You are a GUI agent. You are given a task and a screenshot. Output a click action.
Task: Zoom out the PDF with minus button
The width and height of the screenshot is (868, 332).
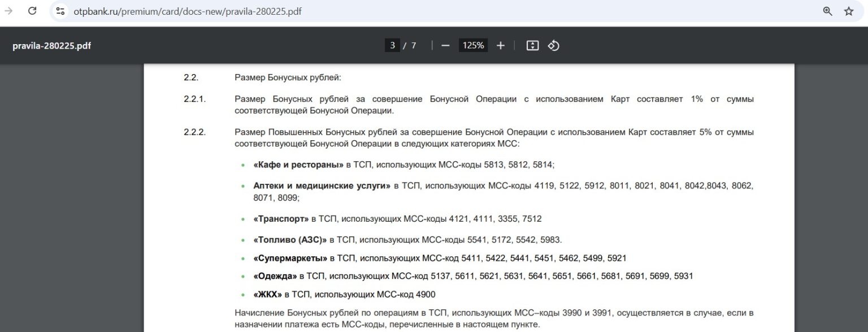click(x=445, y=46)
